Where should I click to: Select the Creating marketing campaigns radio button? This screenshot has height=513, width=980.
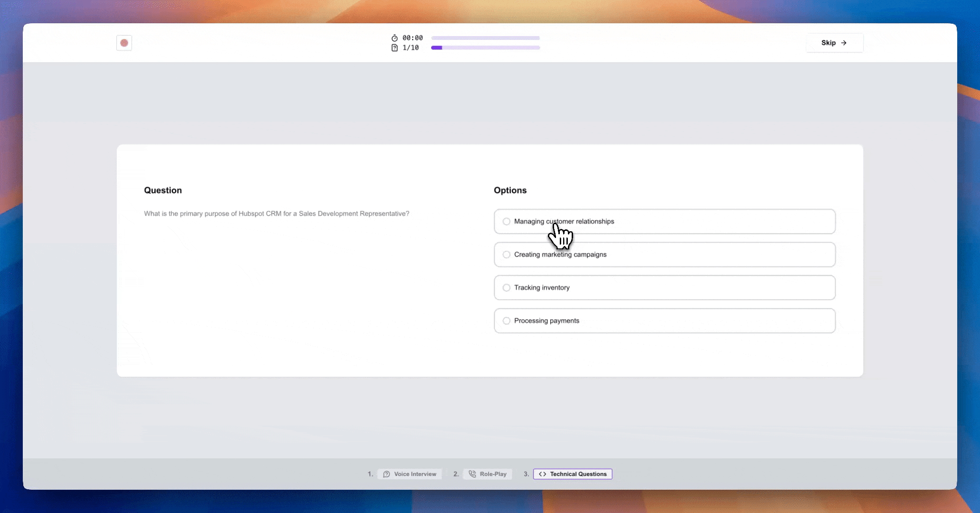[x=507, y=255]
